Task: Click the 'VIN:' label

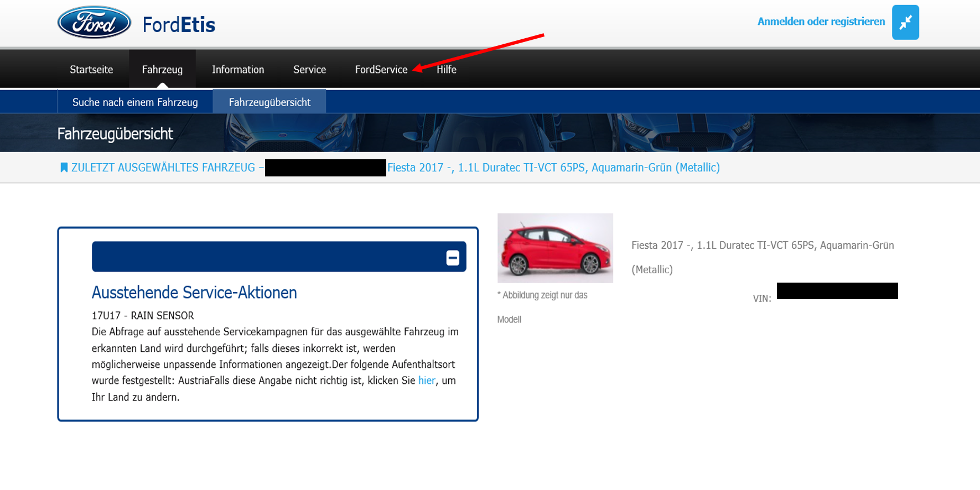Action: click(x=762, y=299)
